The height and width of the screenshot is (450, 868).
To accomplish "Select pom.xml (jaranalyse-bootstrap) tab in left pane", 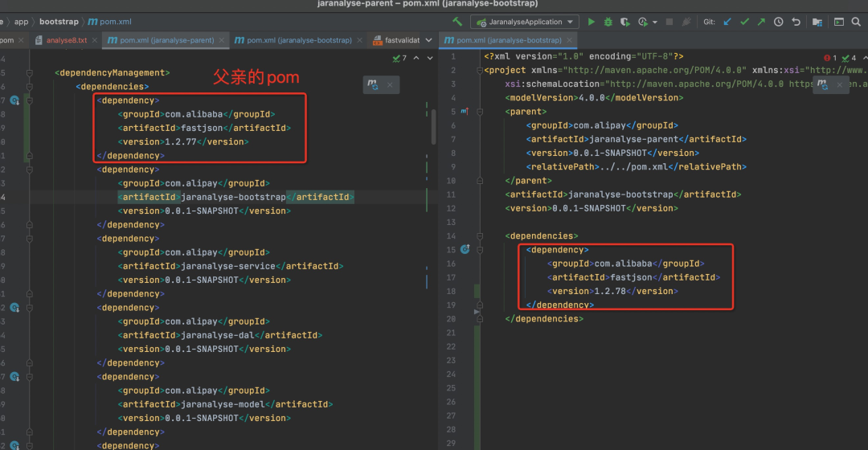I will point(299,40).
